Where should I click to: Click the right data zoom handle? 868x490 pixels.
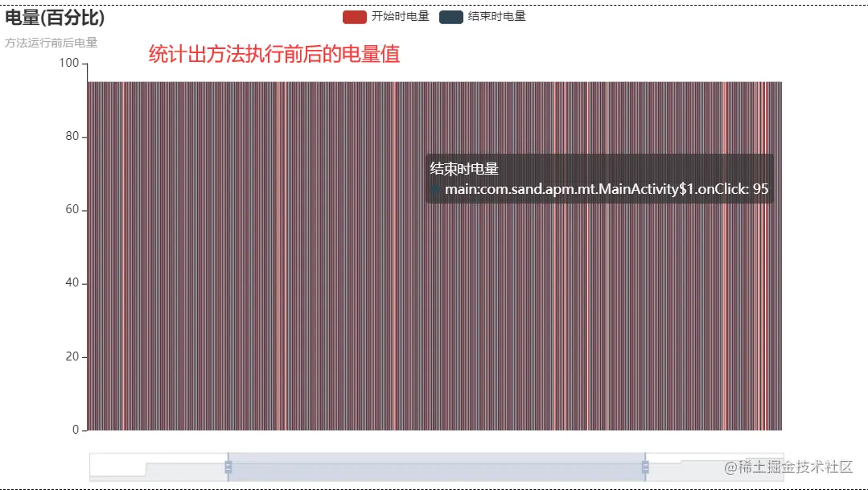[645, 465]
